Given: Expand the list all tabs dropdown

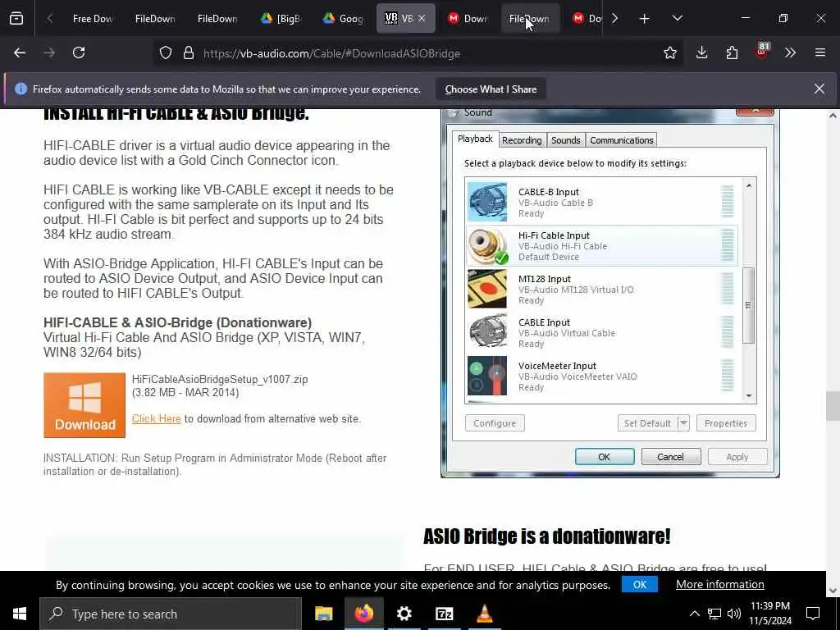Looking at the screenshot, I should [677, 18].
